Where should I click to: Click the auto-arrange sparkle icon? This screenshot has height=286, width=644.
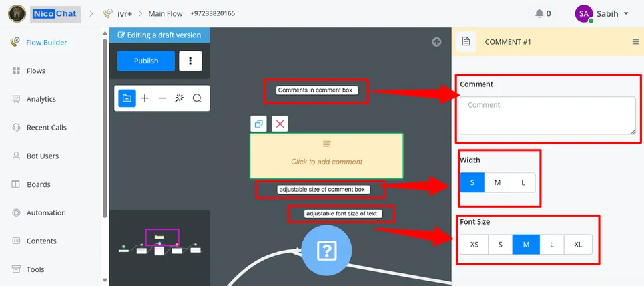tap(180, 98)
